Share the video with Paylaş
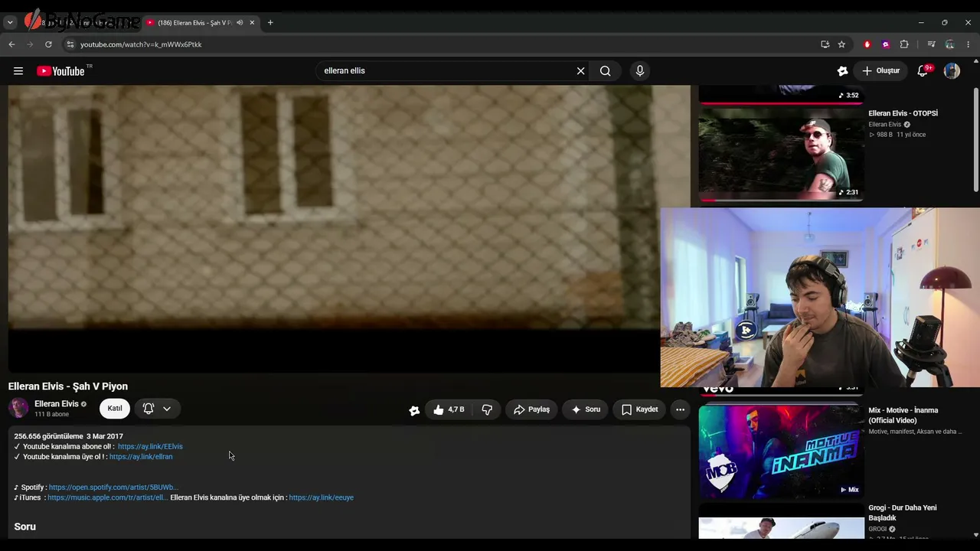 (x=531, y=409)
